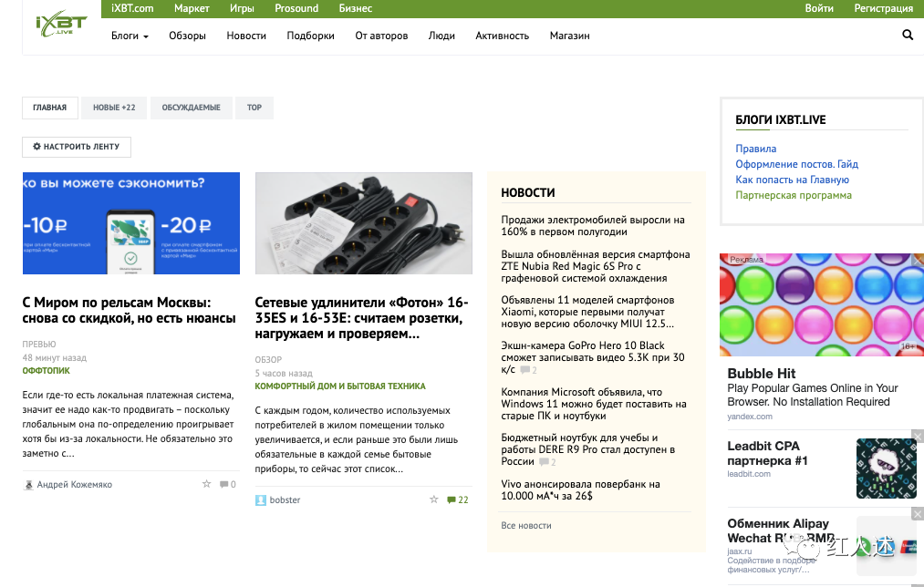Open headline Сетевые удлинители «Фотон»
924x587 pixels.
361,318
